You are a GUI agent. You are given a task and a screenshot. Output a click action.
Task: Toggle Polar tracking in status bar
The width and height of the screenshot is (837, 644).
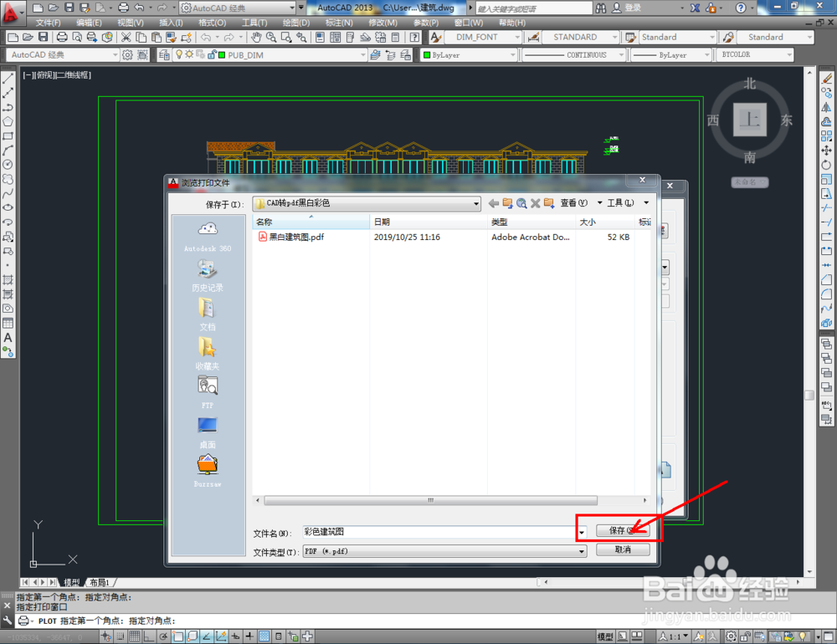click(x=163, y=636)
